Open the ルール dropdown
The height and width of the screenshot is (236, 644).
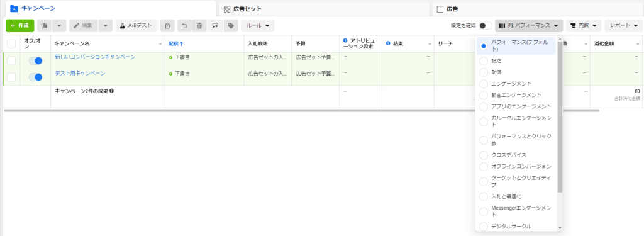pos(257,26)
